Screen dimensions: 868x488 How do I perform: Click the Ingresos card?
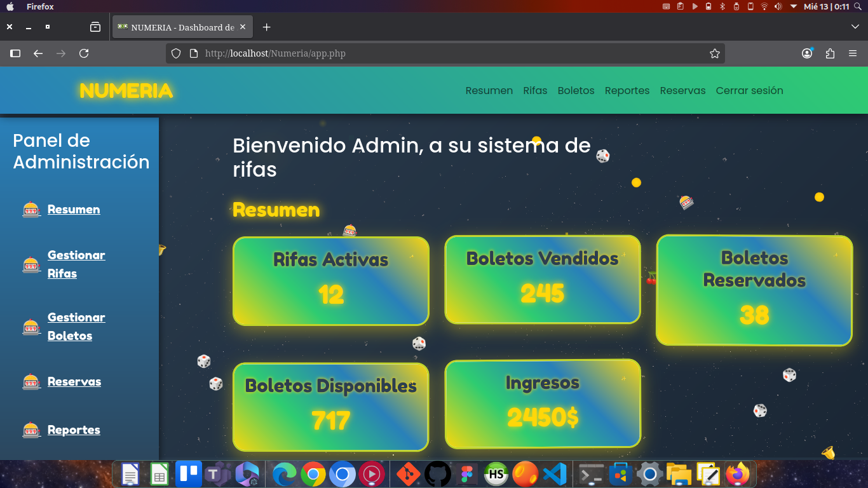543,404
